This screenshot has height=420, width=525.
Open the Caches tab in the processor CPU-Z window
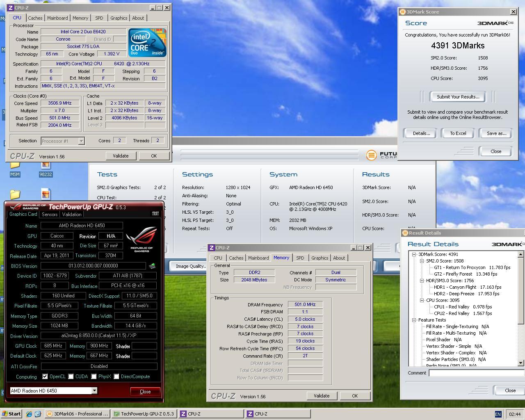[x=35, y=18]
